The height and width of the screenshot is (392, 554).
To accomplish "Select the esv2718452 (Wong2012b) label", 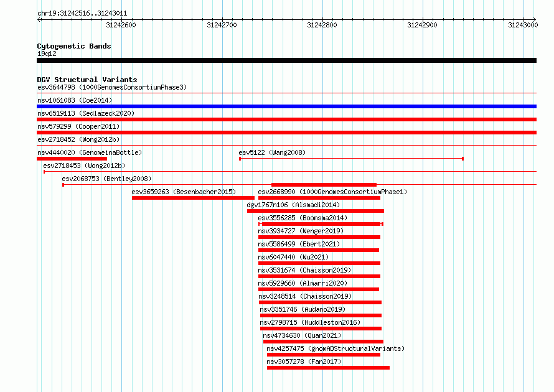I will (x=78, y=139).
